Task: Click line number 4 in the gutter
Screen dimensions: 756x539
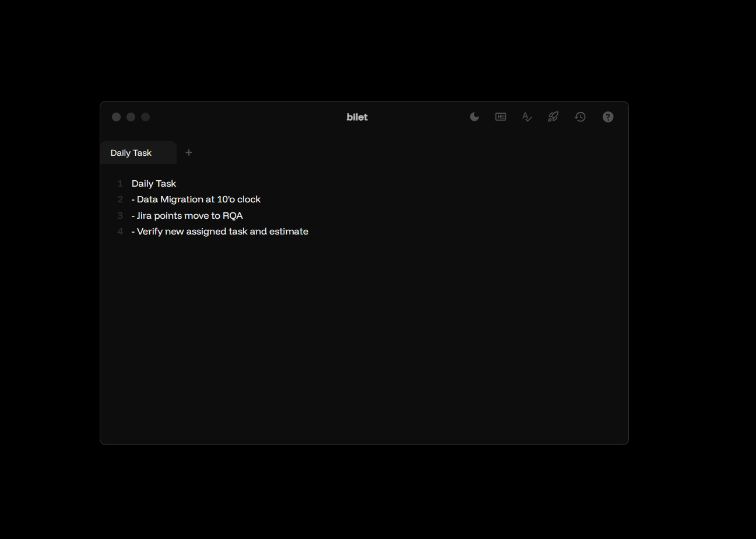Action: (x=120, y=231)
